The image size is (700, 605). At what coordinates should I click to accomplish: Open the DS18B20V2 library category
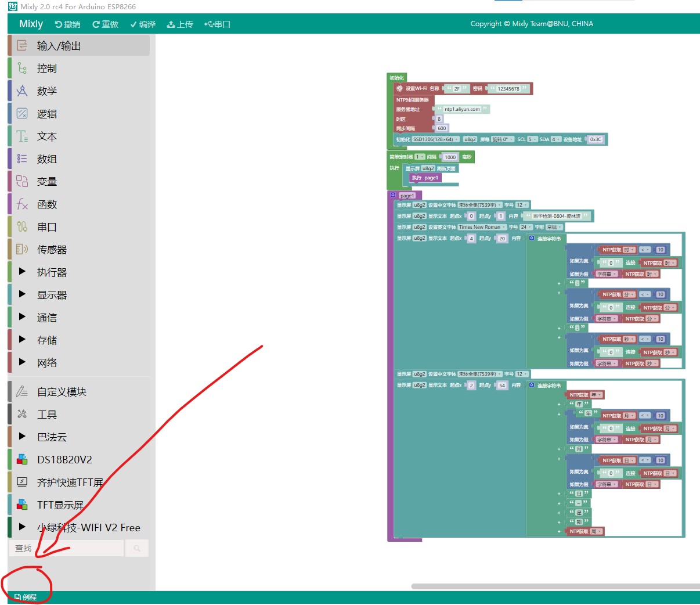tap(79, 459)
